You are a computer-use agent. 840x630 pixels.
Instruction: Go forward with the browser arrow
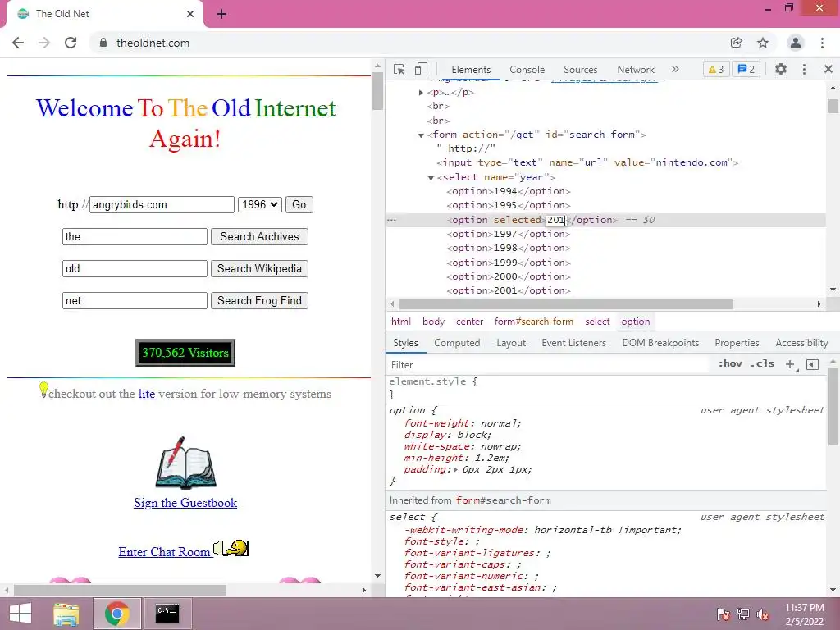coord(44,43)
